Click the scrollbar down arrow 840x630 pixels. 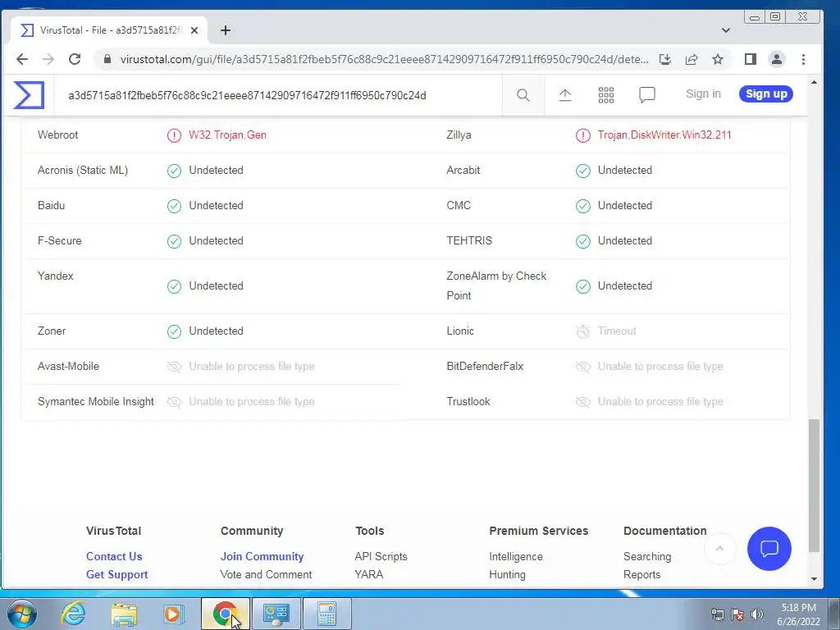click(x=814, y=579)
